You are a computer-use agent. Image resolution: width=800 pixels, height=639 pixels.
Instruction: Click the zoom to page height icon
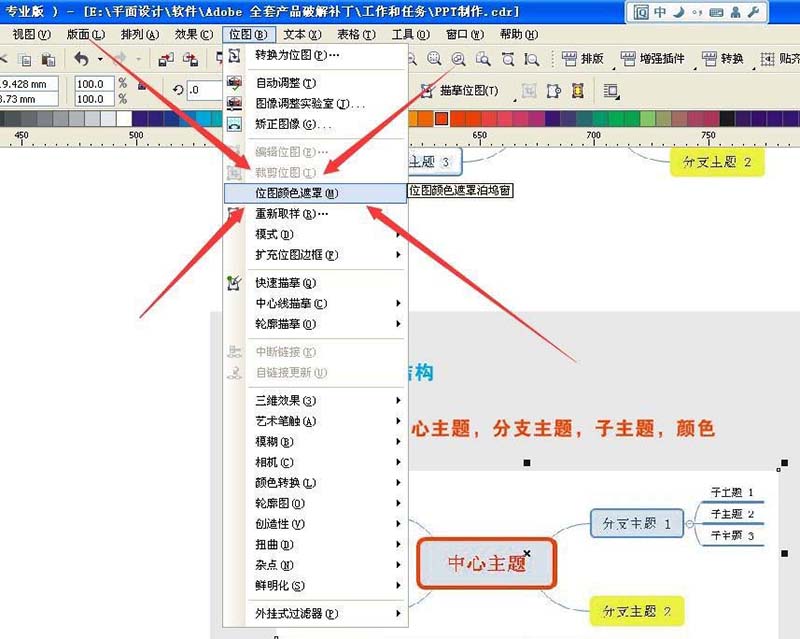[x=532, y=59]
